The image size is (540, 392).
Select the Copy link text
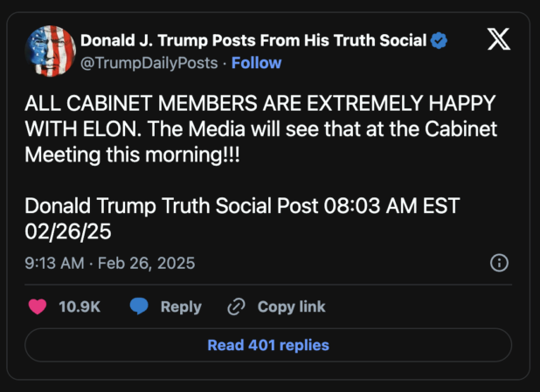coord(291,306)
